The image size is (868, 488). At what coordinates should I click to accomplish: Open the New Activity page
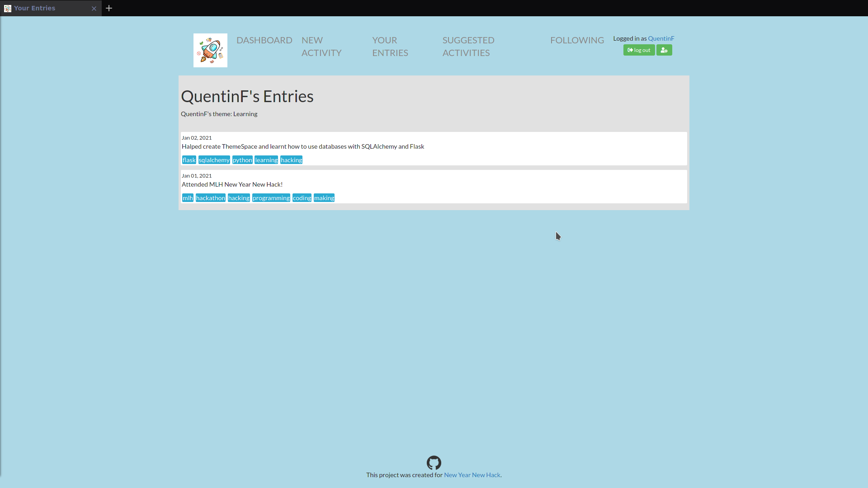point(321,47)
